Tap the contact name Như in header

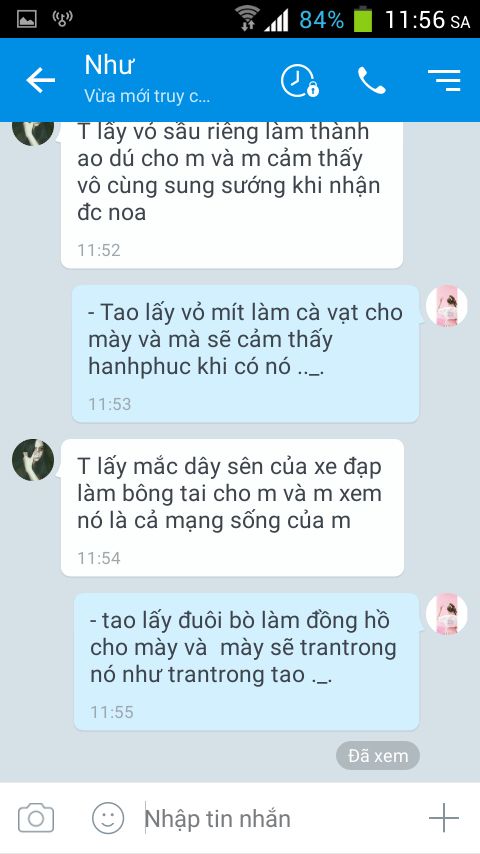(x=110, y=65)
